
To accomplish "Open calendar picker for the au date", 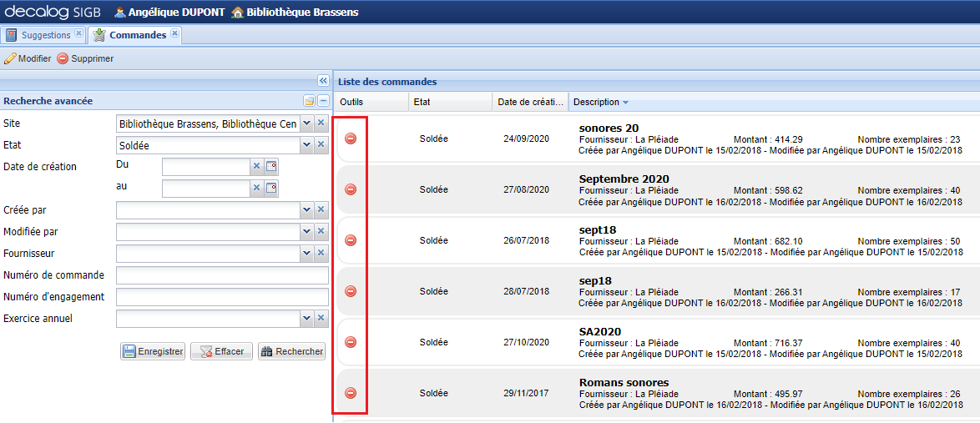I will click(271, 189).
